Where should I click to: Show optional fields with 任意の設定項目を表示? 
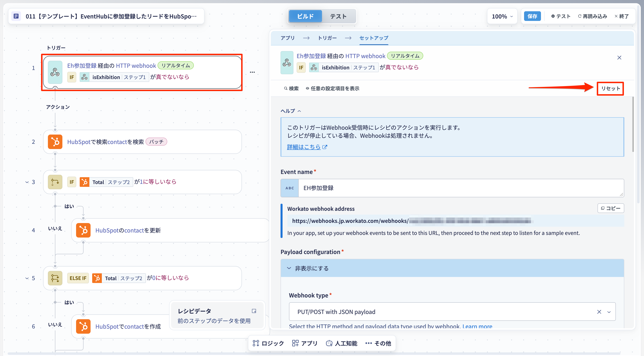(x=332, y=88)
